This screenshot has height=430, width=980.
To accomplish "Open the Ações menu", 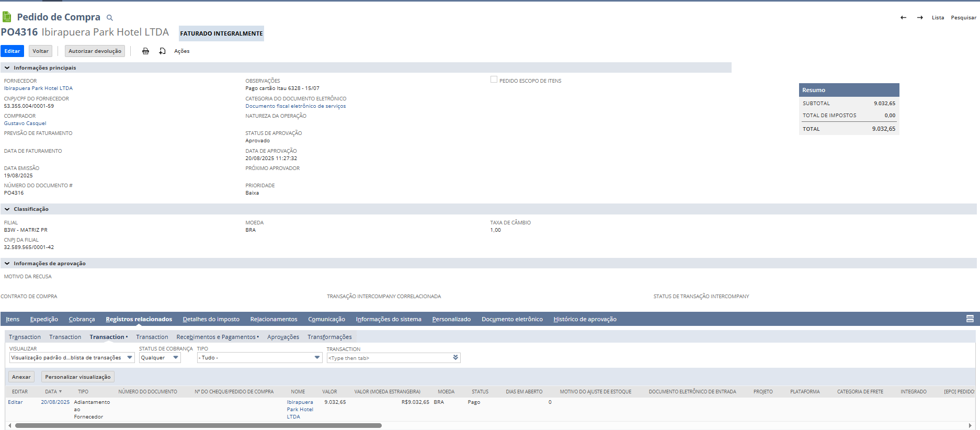I will click(x=181, y=51).
